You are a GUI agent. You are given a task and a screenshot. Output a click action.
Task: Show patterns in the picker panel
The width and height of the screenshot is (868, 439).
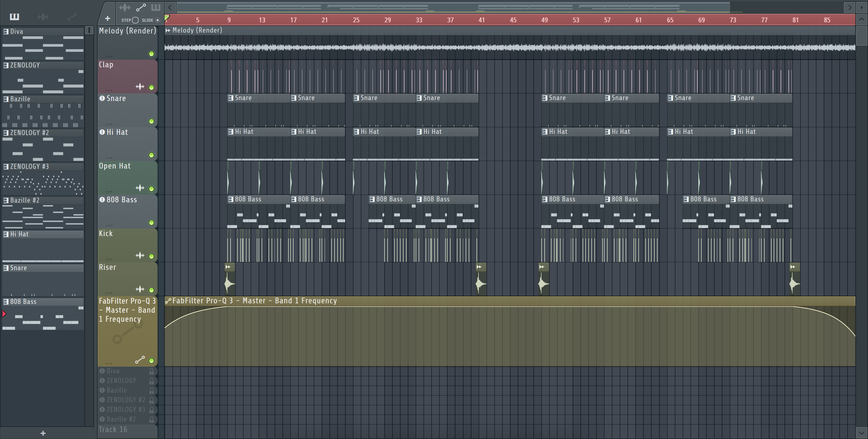click(x=14, y=17)
